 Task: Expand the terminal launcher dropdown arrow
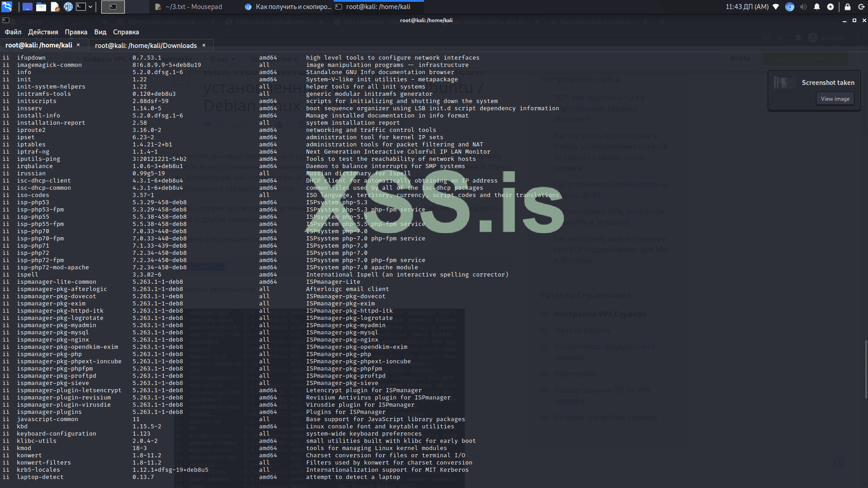[90, 7]
